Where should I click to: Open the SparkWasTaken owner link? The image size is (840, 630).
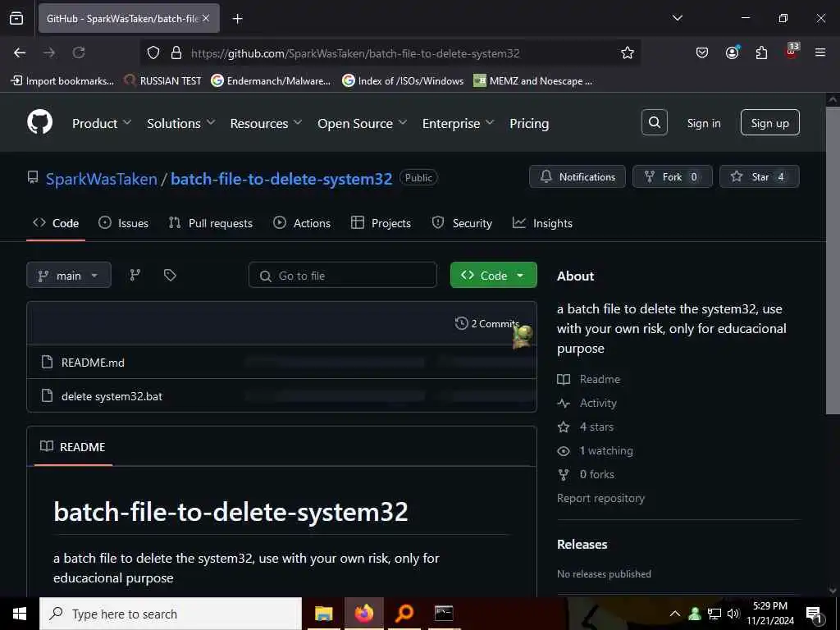(101, 178)
